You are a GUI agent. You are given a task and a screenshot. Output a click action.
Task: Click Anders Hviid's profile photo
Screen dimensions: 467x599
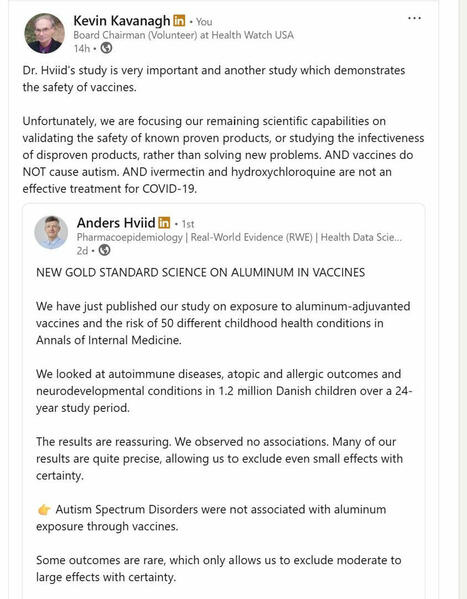pyautogui.click(x=51, y=232)
